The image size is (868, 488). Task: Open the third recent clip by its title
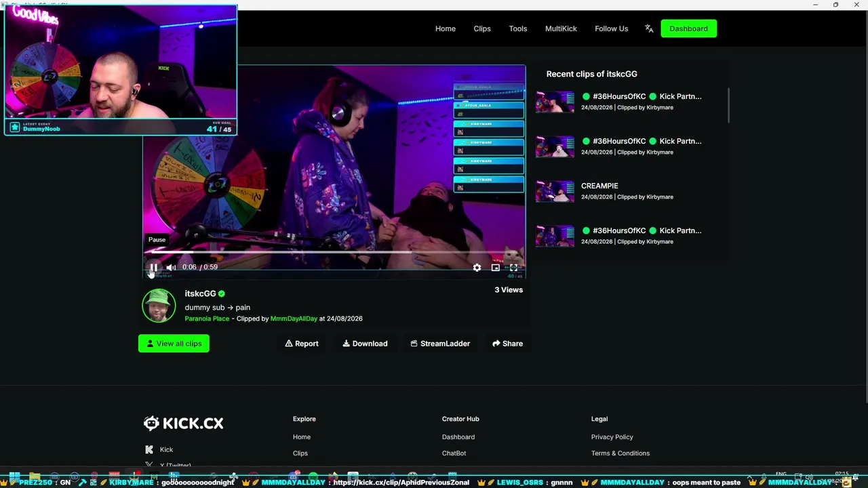pos(599,186)
